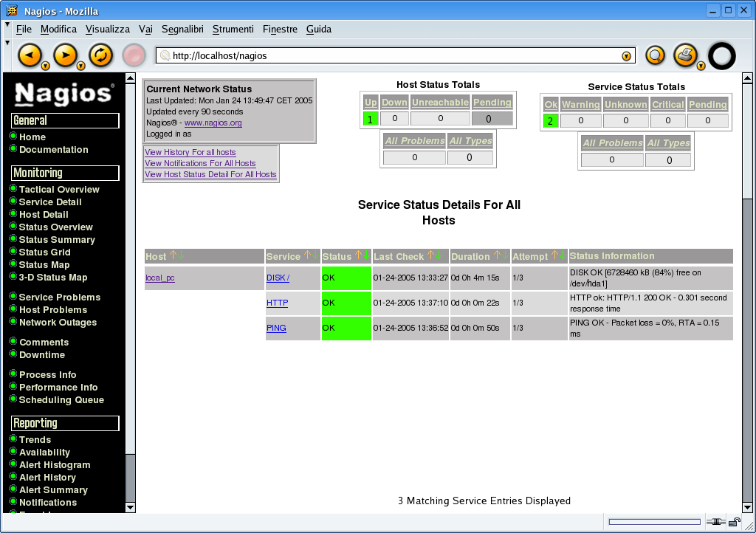
Task: Open the Strumenti menu
Action: coord(233,29)
